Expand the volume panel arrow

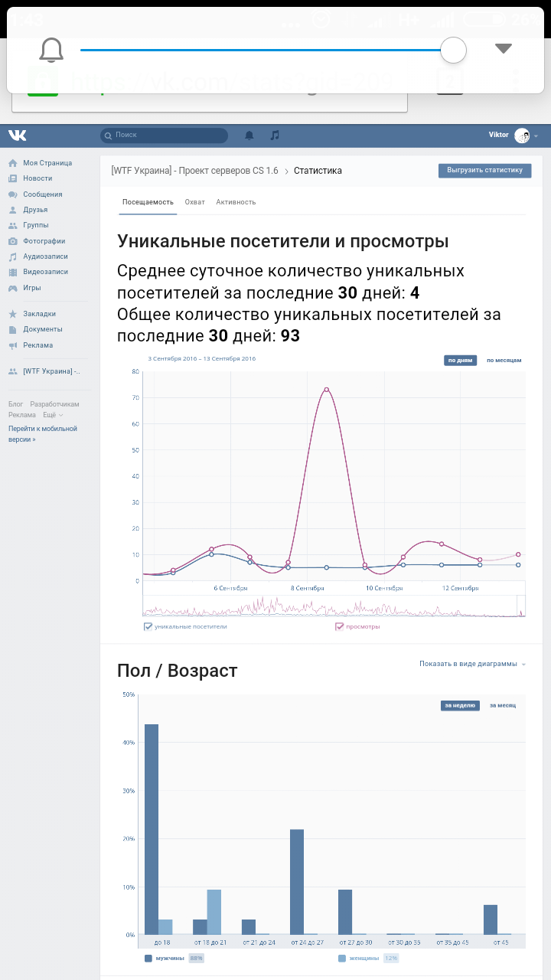point(503,49)
